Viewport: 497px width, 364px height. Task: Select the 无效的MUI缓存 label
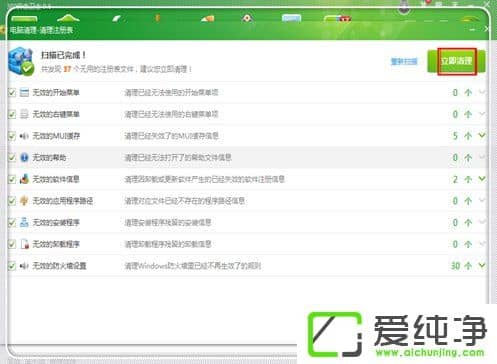coord(56,136)
